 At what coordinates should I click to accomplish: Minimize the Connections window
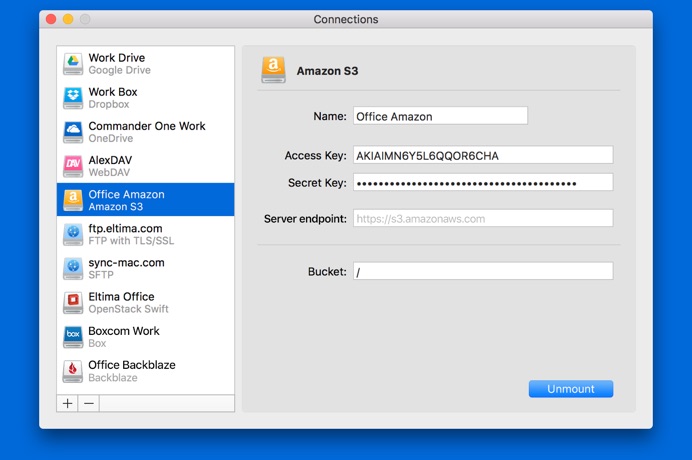click(68, 19)
